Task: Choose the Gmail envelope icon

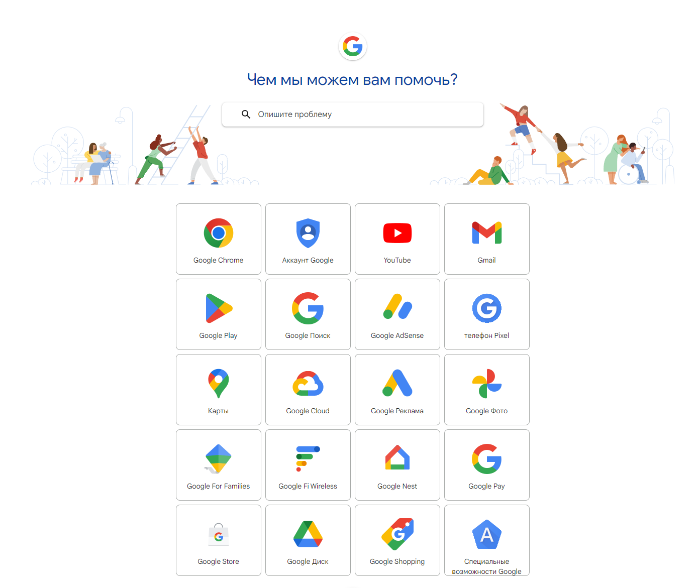Action: (487, 233)
